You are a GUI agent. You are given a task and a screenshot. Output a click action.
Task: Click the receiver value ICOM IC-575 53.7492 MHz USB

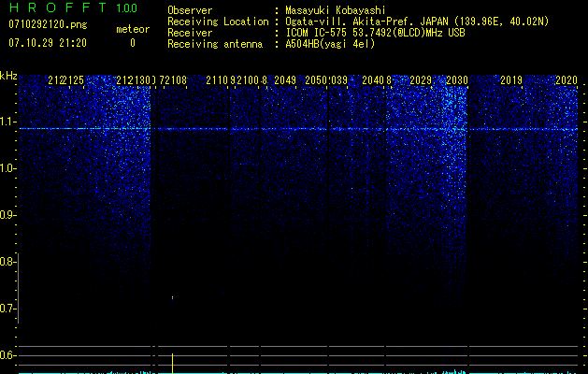tap(375, 33)
